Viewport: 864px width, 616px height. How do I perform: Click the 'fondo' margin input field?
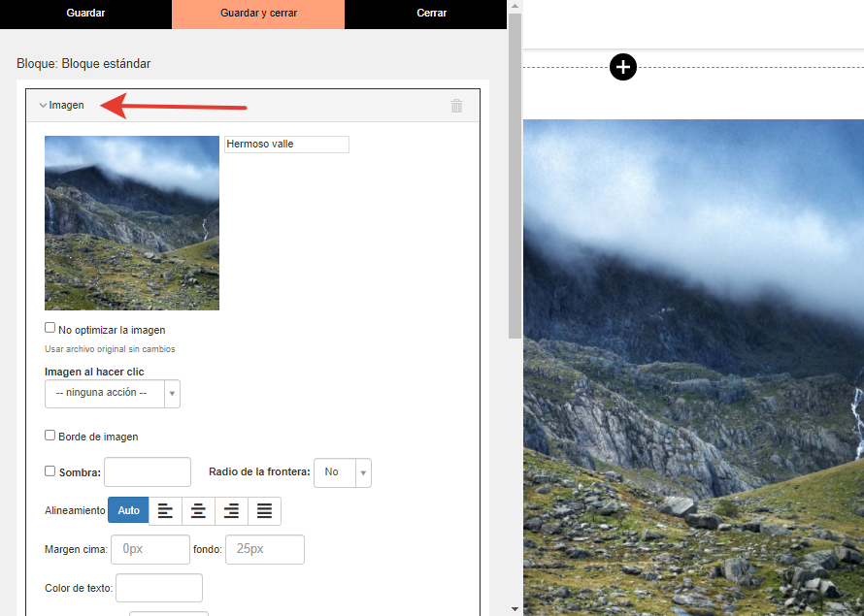(x=265, y=549)
